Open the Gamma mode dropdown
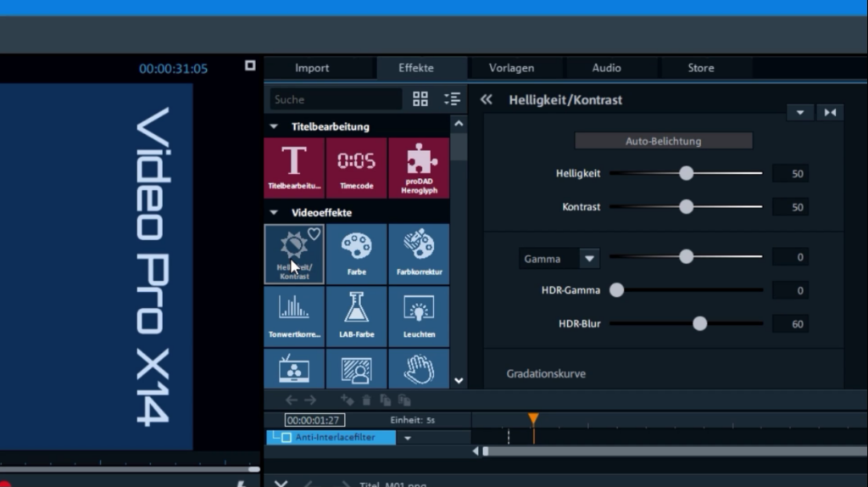 pos(590,259)
